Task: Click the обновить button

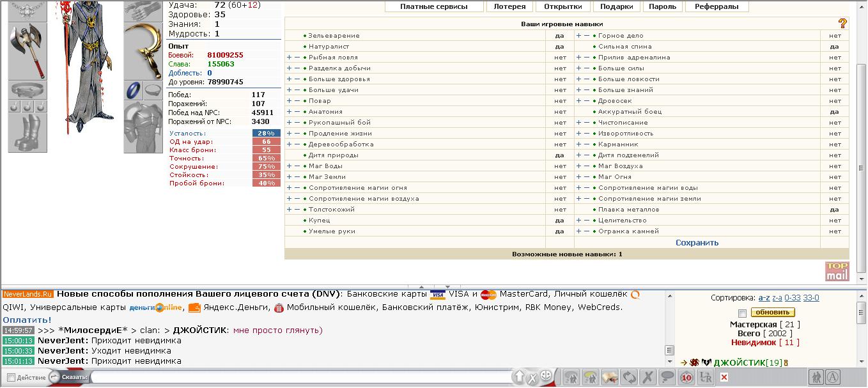Action: 773,313
